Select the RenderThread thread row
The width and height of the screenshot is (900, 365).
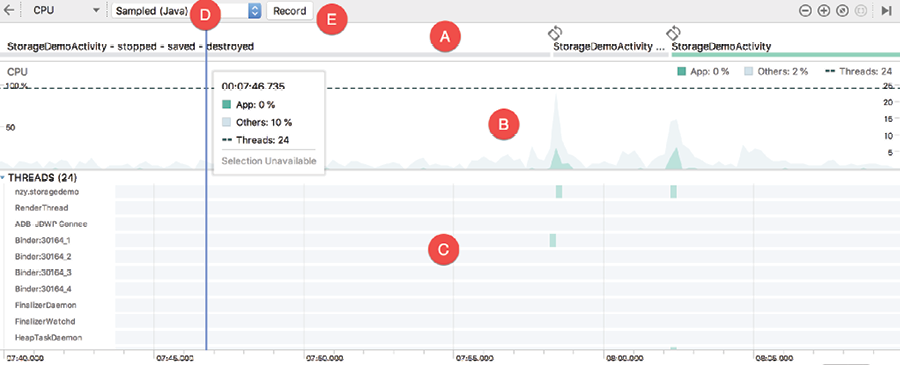pos(450,208)
